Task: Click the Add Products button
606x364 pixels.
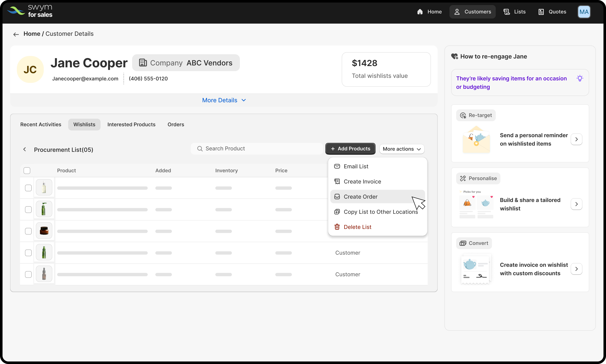Action: click(x=350, y=149)
